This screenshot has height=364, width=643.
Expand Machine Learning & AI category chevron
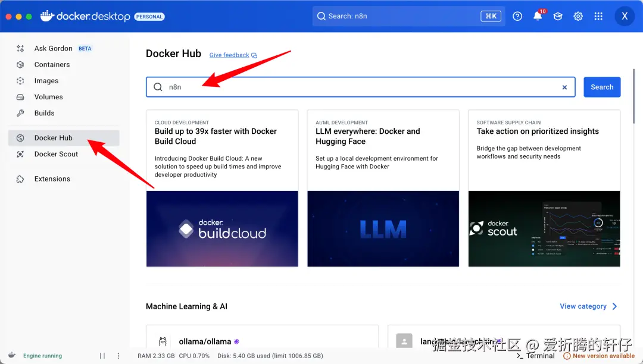(614, 306)
